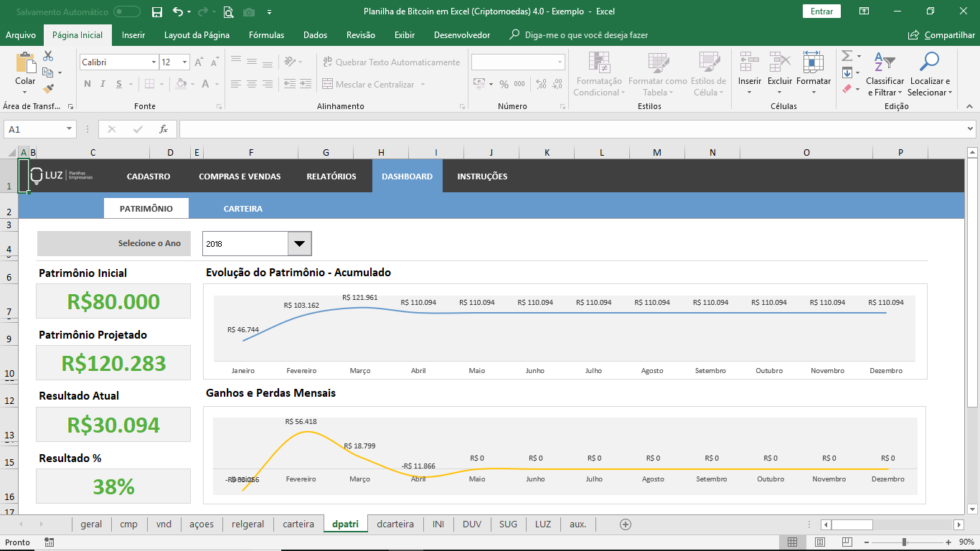Click the Entrar button

pyautogui.click(x=821, y=11)
